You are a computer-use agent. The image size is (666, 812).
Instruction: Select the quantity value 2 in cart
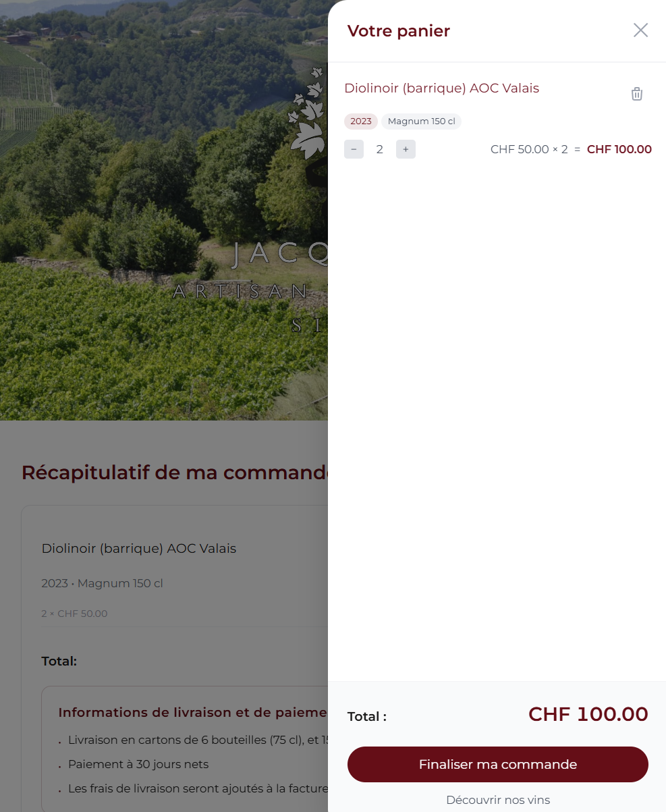click(380, 149)
